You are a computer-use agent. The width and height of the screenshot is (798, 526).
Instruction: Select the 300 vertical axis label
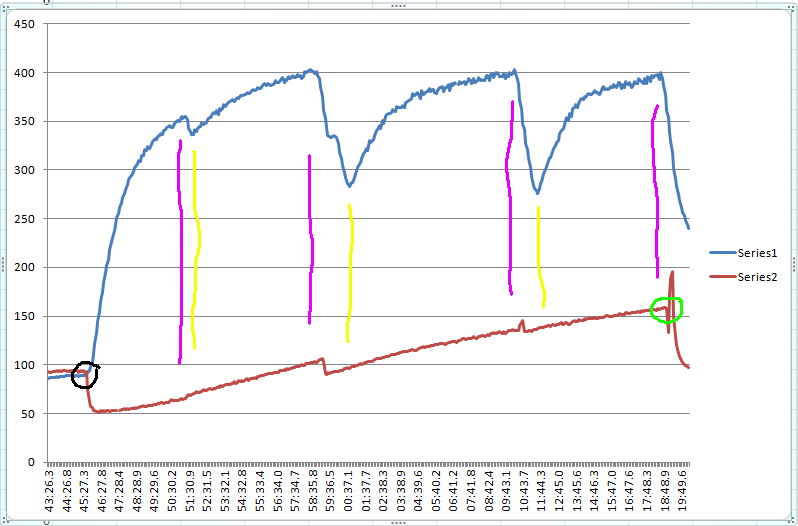[x=25, y=170]
